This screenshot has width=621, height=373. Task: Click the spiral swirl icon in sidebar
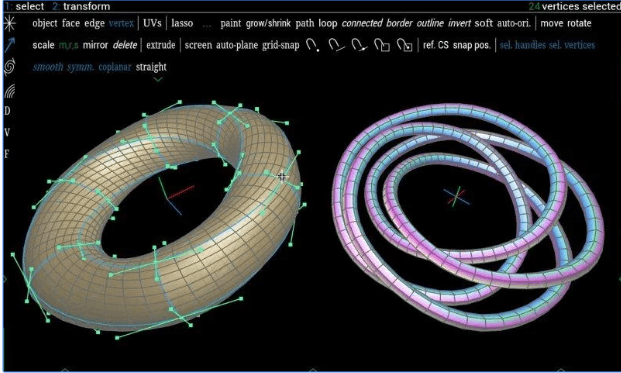point(10,67)
